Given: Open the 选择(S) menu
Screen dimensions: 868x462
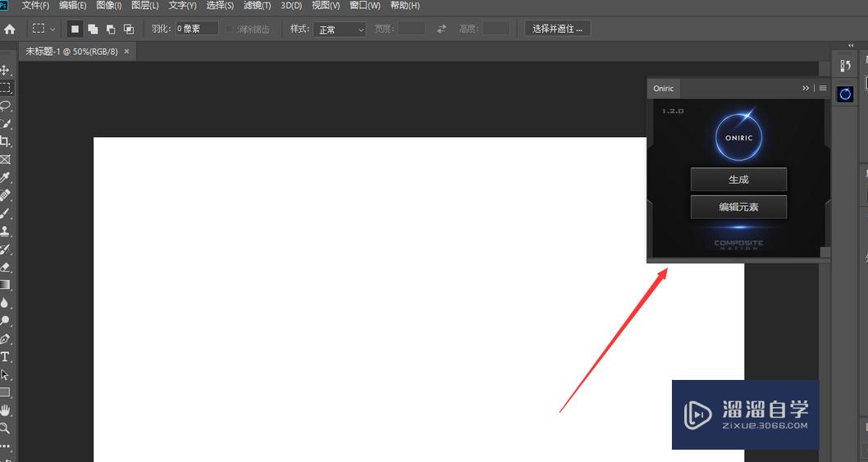Looking at the screenshot, I should click(220, 6).
